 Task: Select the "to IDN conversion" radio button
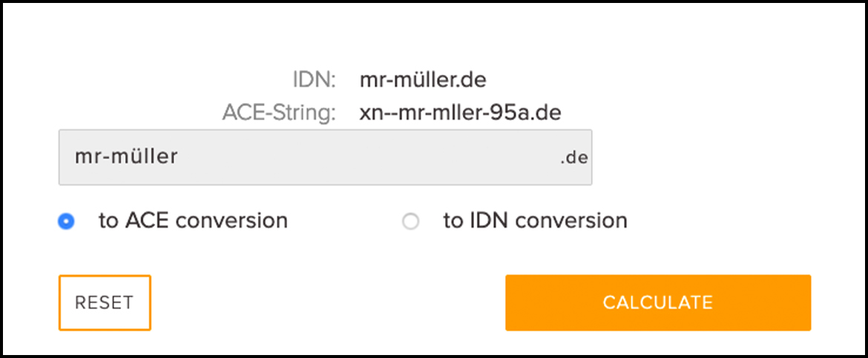[x=410, y=221]
